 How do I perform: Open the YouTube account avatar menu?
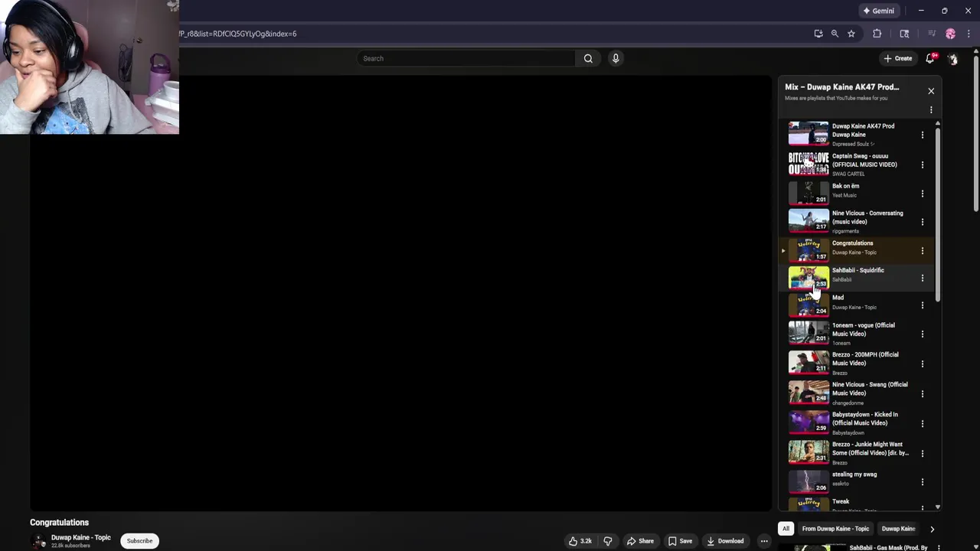click(952, 58)
